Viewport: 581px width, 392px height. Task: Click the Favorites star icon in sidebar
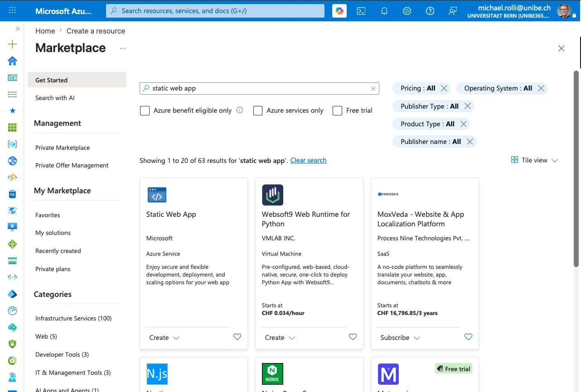pos(12,110)
